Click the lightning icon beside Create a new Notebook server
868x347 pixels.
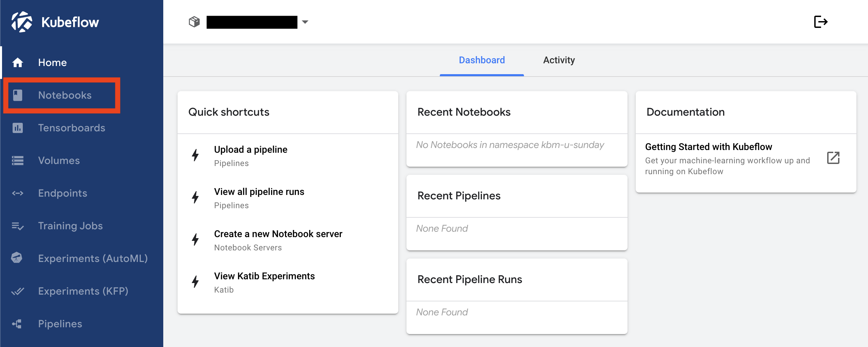pos(195,239)
